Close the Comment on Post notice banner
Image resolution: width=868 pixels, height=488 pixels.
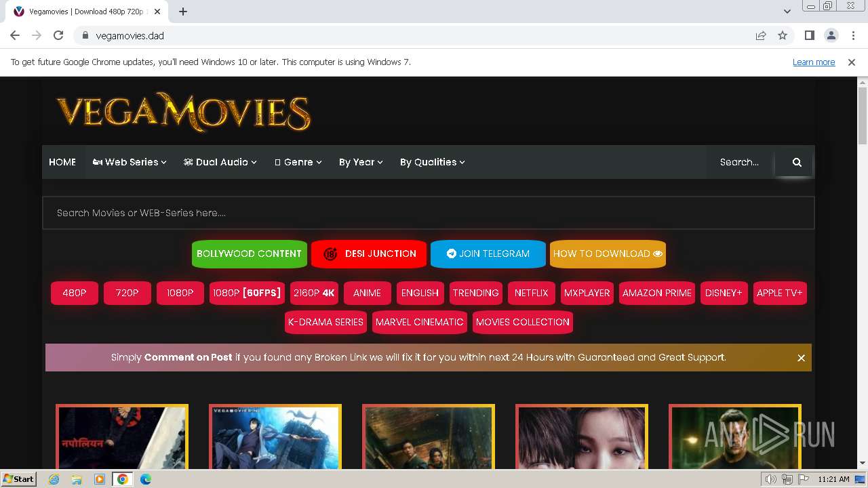coord(801,358)
